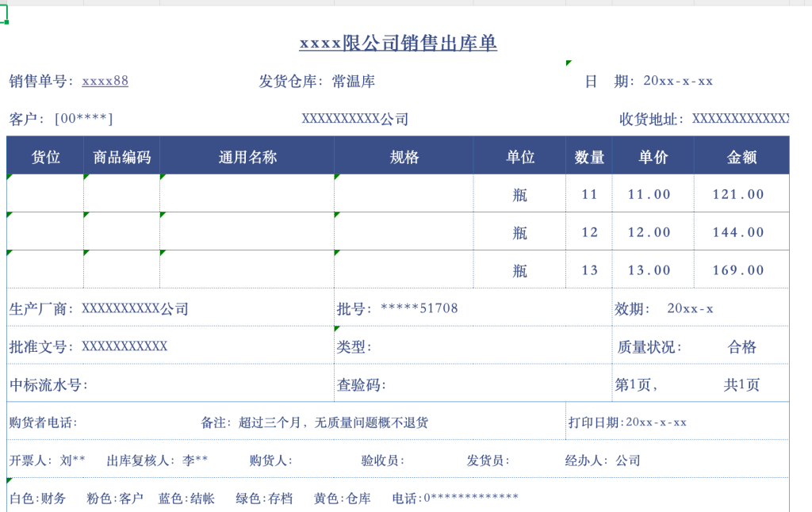This screenshot has height=512, width=812.
Task: Select the 备注 remark text about returns
Action: [x=315, y=422]
